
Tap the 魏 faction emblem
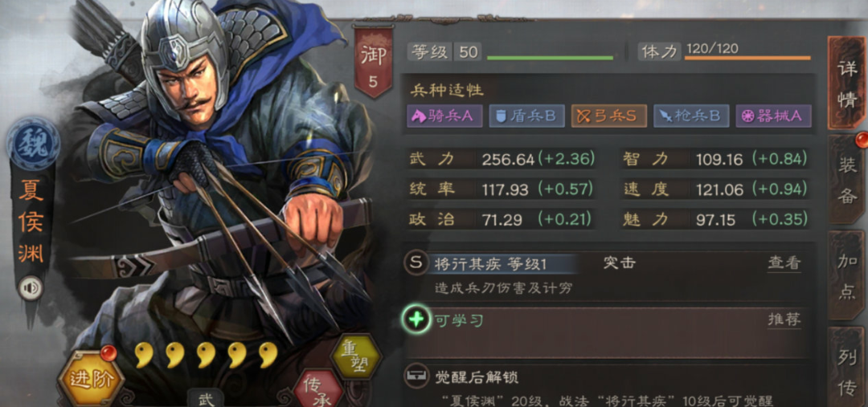33,143
